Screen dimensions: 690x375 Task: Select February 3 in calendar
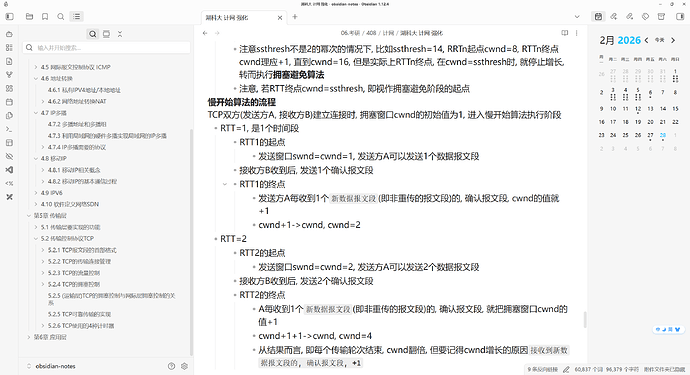[613, 92]
